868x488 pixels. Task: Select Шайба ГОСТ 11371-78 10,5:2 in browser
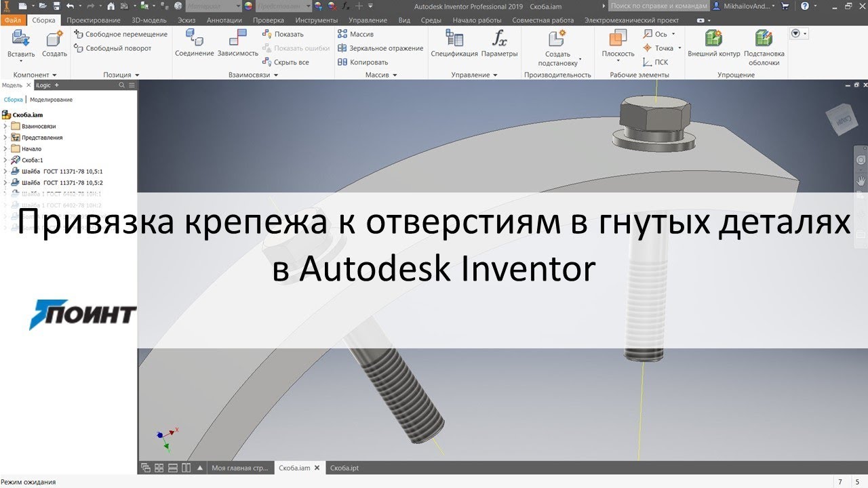coord(62,182)
